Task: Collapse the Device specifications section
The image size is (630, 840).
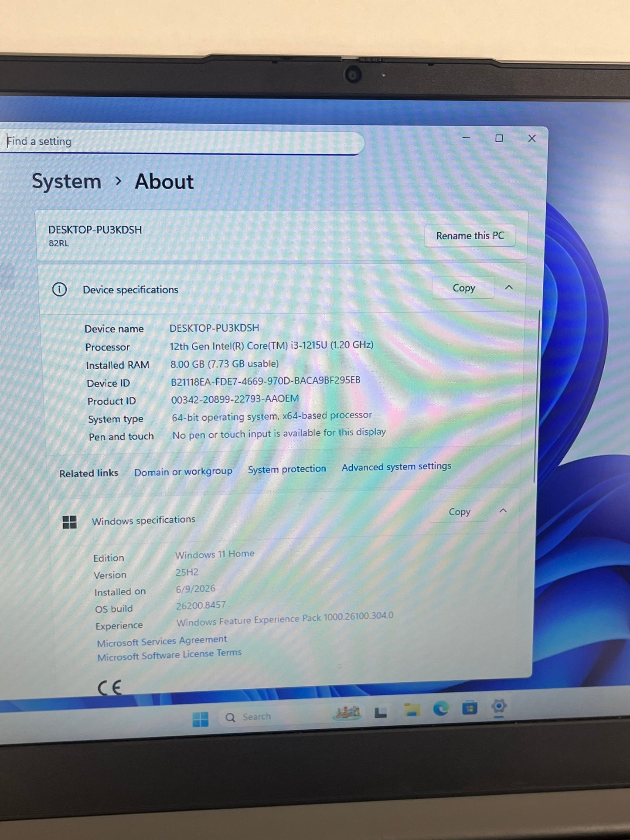Action: coord(509,288)
